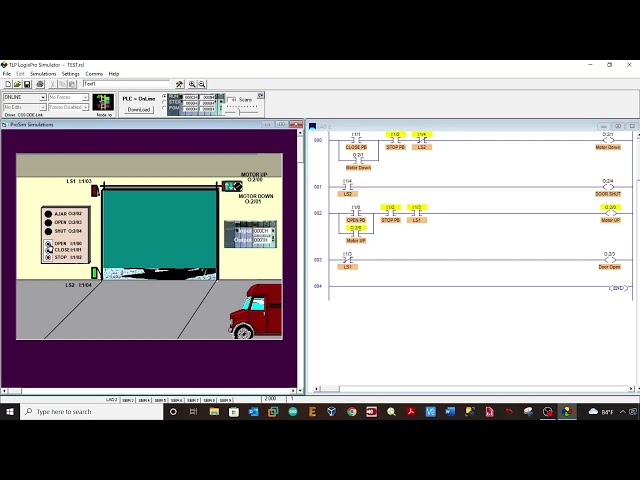Open the Forces Disabled dropdown

pyautogui.click(x=68, y=107)
